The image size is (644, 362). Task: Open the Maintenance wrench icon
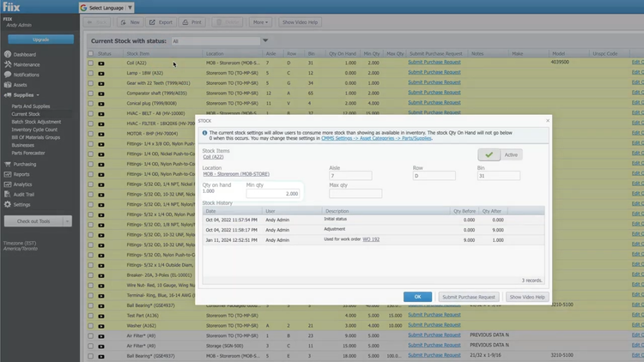point(8,64)
